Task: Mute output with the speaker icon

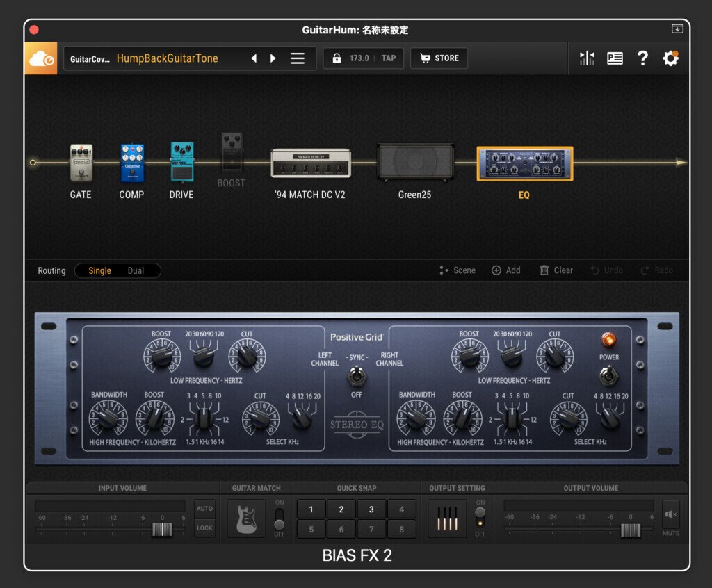Action: [x=671, y=514]
